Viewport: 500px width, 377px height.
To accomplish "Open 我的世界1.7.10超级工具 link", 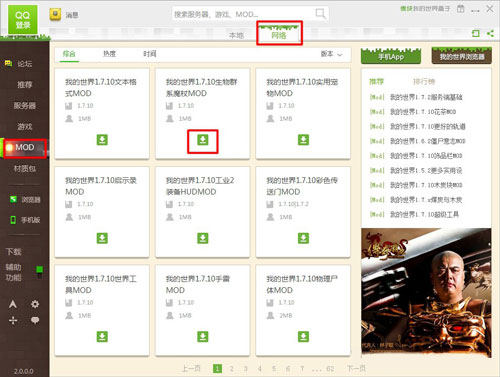I will click(x=424, y=214).
